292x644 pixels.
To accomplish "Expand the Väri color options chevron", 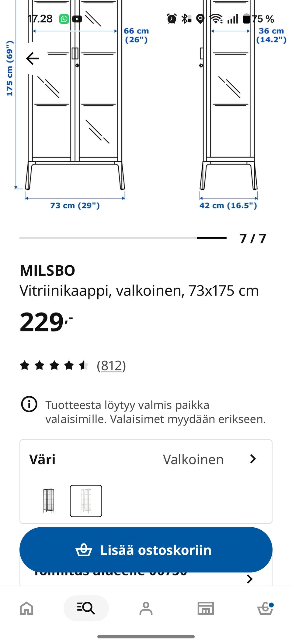I will tap(253, 459).
